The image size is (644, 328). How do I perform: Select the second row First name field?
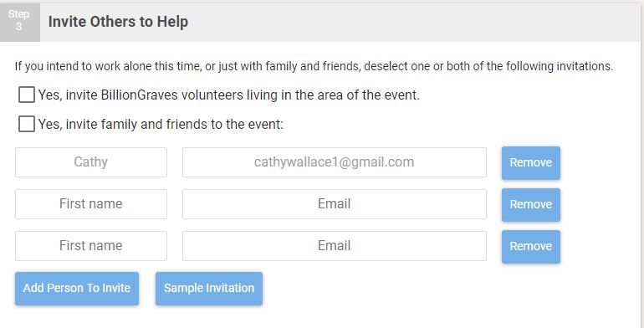click(91, 204)
